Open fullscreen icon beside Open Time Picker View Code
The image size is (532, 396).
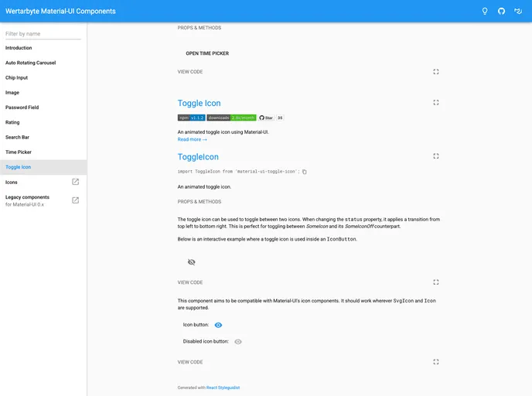(435, 72)
